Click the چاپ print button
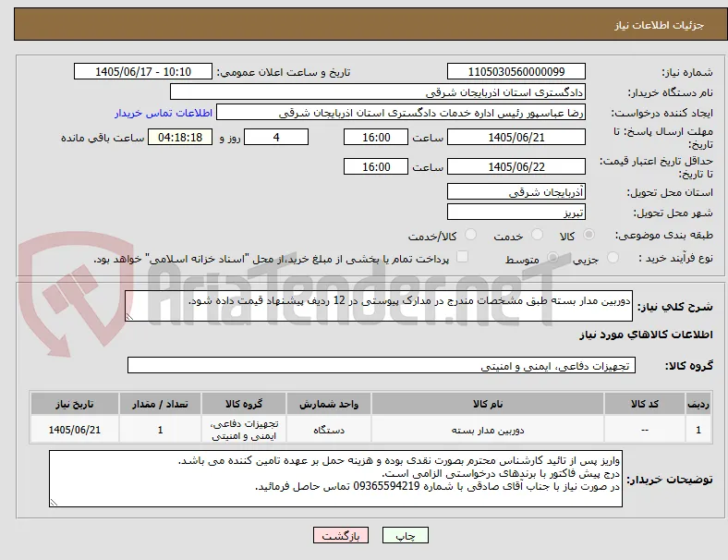The width and height of the screenshot is (728, 560). [x=405, y=535]
